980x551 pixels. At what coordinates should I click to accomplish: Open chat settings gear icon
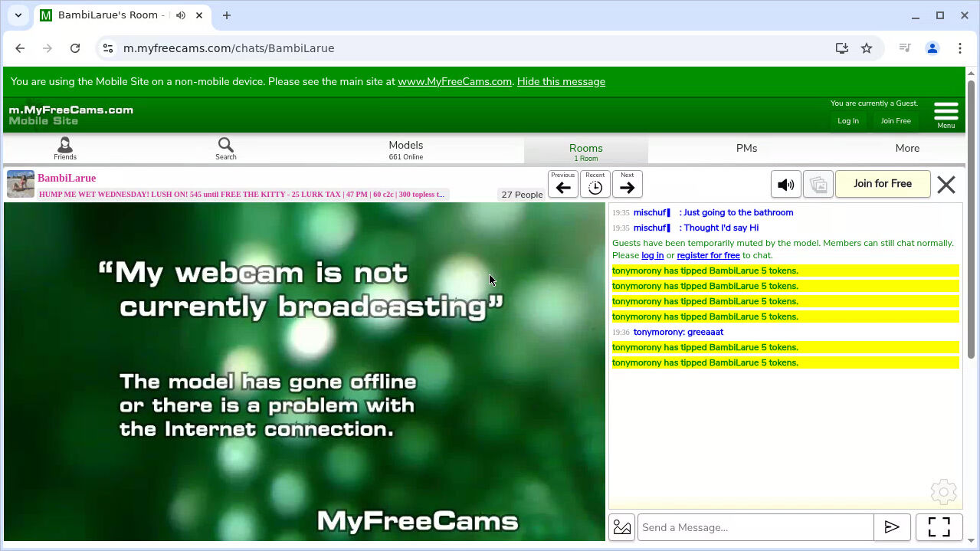[943, 492]
